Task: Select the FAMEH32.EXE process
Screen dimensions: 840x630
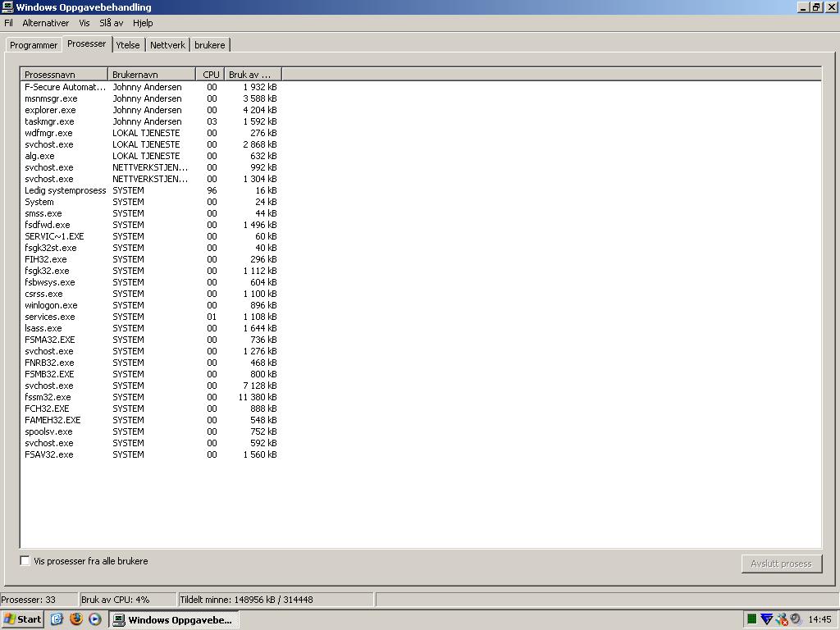Action: 151,420
